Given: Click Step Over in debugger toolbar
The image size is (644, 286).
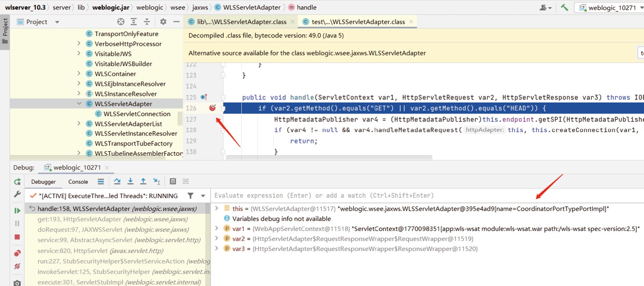Looking at the screenshot, I should tap(117, 182).
